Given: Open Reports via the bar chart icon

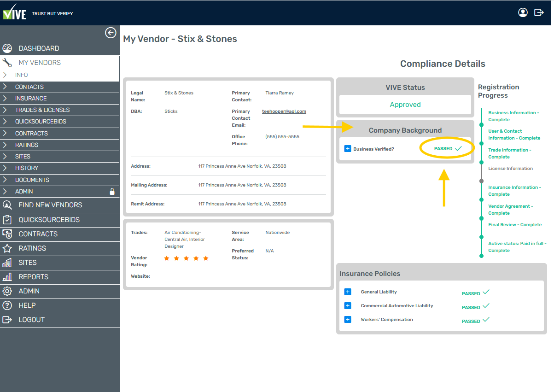Looking at the screenshot, I should [x=7, y=277].
